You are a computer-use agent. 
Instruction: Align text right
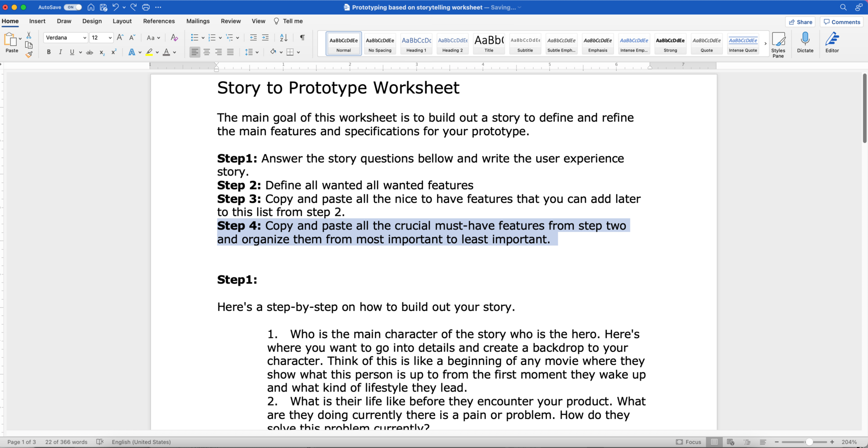click(218, 52)
